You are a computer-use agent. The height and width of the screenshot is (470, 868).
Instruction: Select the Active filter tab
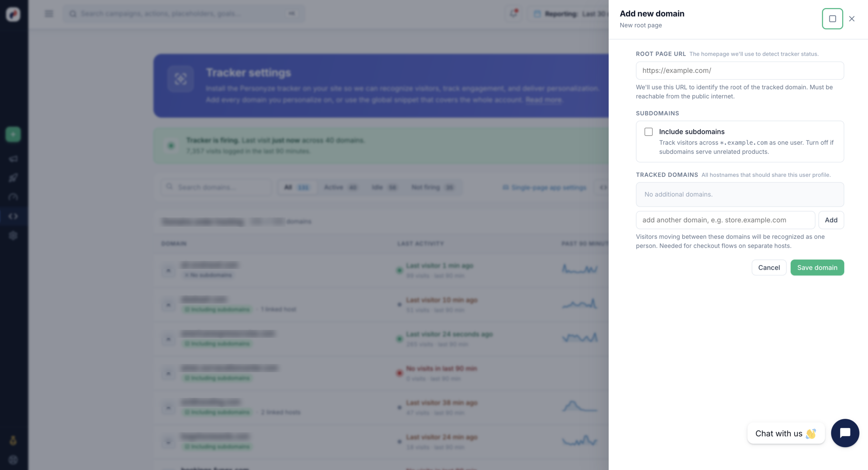(x=340, y=187)
